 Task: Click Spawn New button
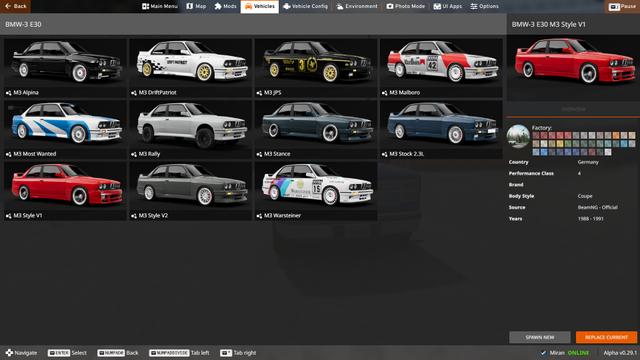[x=540, y=337]
